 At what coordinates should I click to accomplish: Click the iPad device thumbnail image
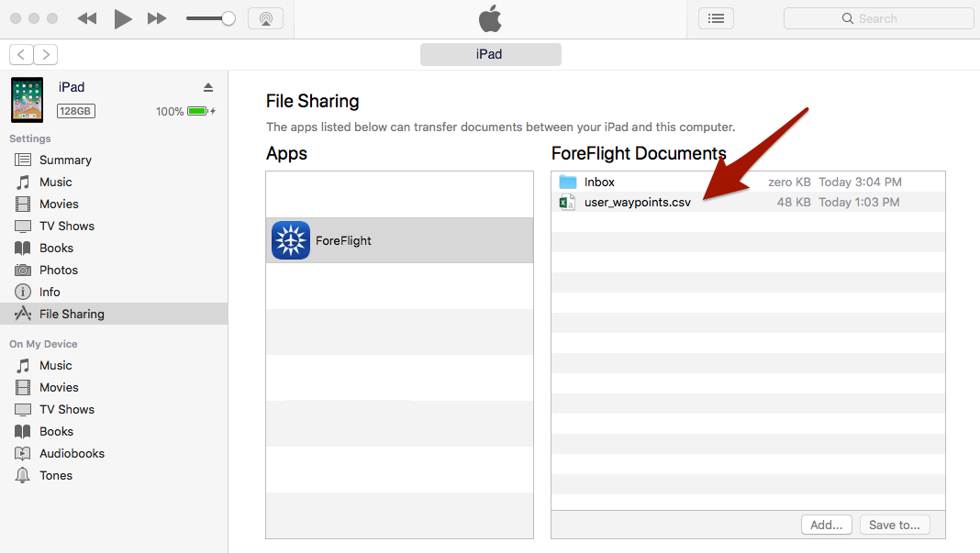point(27,100)
